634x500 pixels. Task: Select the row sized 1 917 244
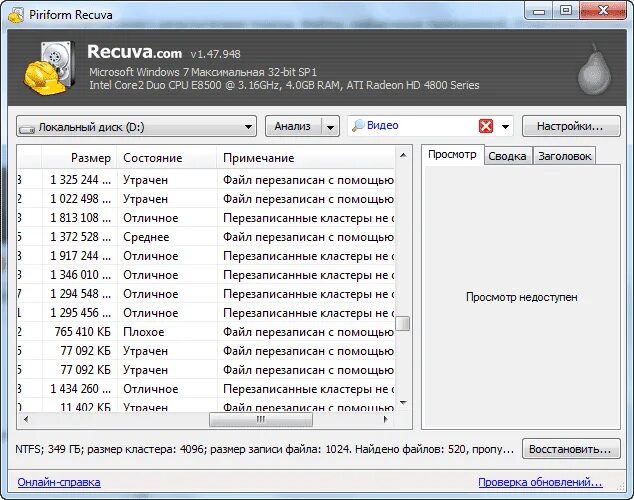click(206, 255)
